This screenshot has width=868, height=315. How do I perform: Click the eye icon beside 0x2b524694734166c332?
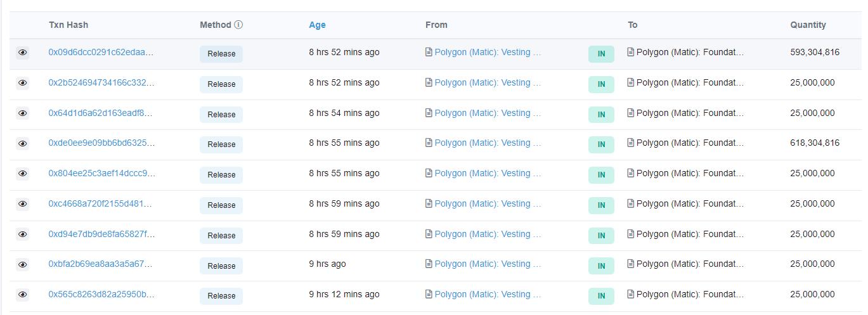coord(23,83)
